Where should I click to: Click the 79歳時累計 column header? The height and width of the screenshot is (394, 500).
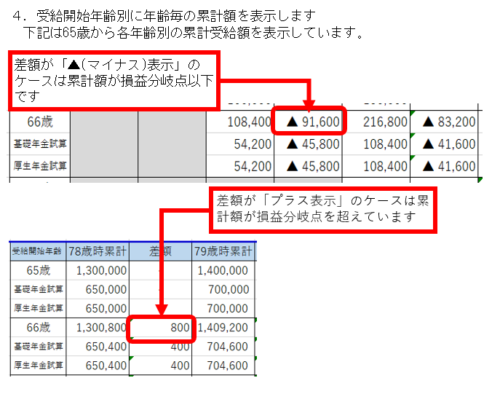coord(223,251)
